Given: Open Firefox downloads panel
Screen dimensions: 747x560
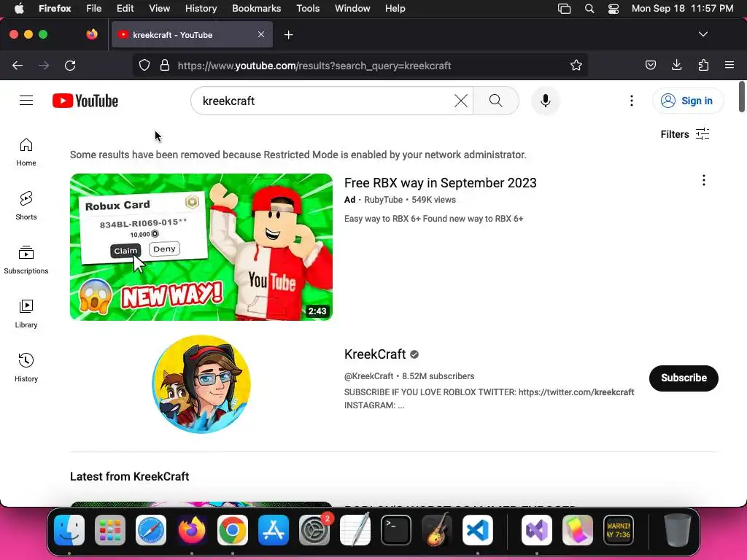Looking at the screenshot, I should tap(676, 65).
